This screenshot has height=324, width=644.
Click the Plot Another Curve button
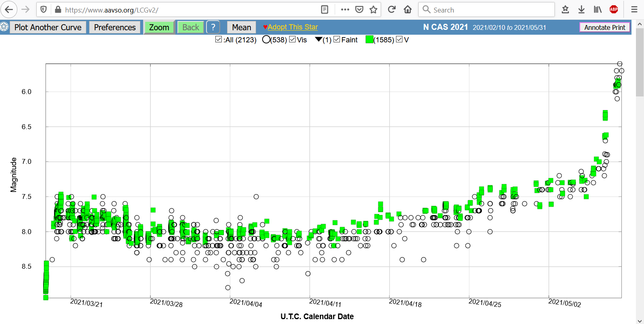pos(48,27)
